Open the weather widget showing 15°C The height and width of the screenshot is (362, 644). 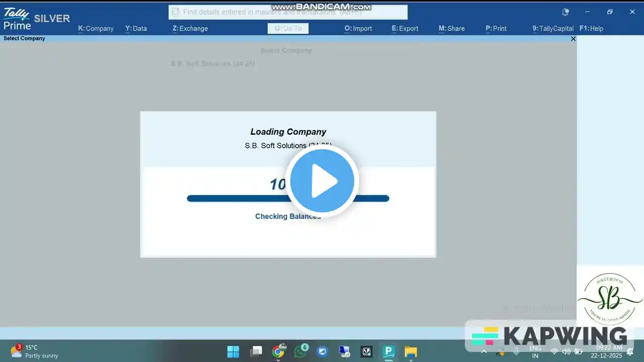34,351
